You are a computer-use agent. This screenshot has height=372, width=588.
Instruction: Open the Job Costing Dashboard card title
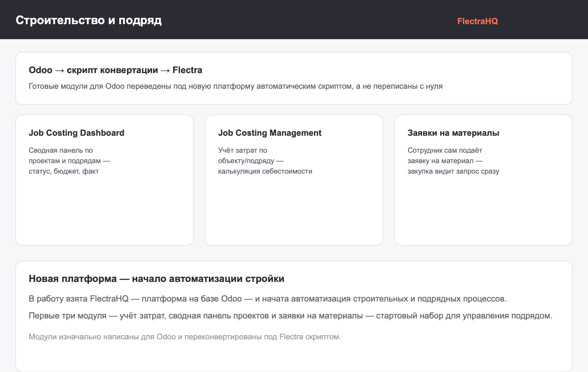pyautogui.click(x=76, y=133)
